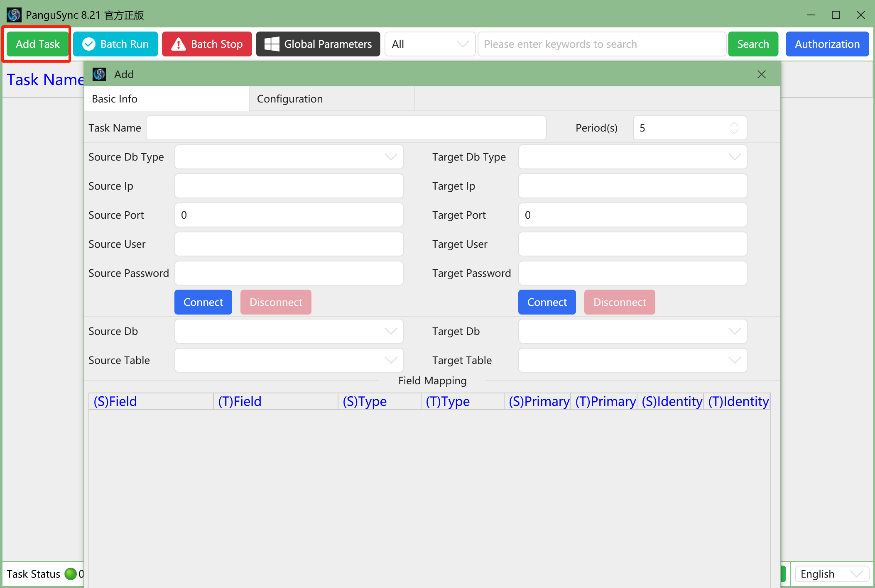The height and width of the screenshot is (588, 875).
Task: Click the target Disconnect button
Action: 620,302
